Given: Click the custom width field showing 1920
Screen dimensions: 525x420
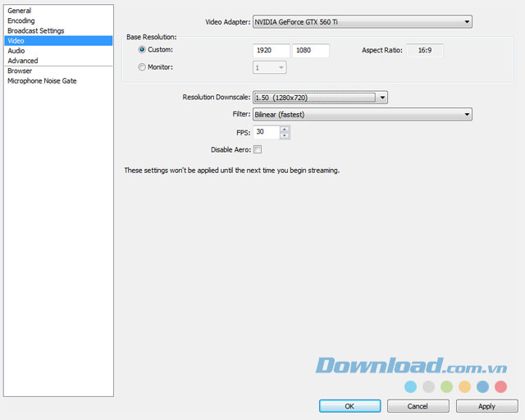Looking at the screenshot, I should tap(272, 51).
